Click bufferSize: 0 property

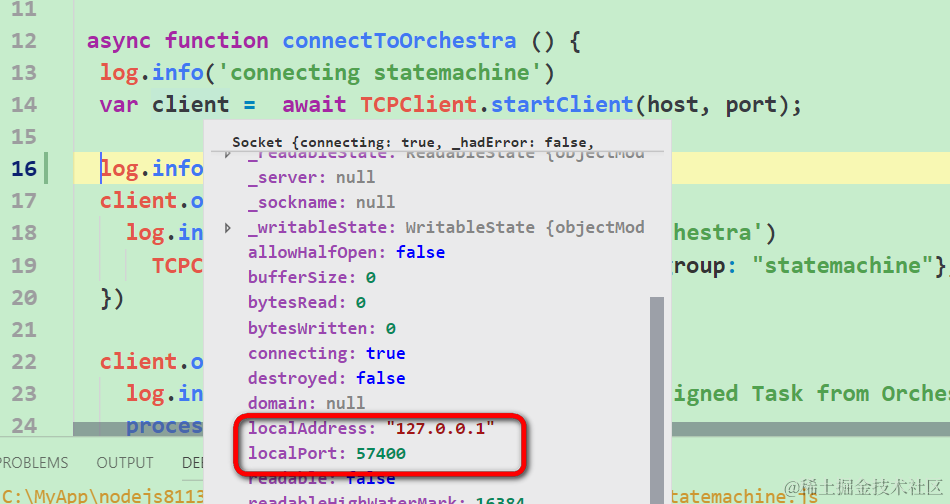tap(311, 277)
